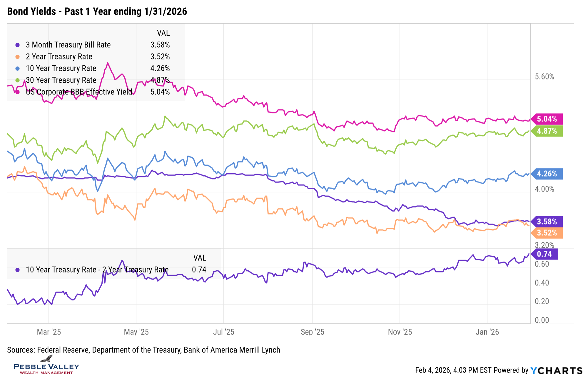Click the Jan '26 x-axis label

point(487,332)
